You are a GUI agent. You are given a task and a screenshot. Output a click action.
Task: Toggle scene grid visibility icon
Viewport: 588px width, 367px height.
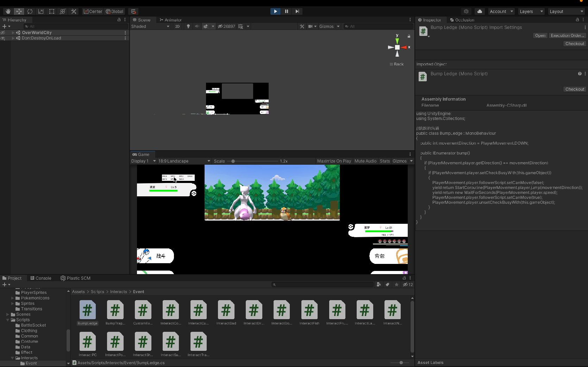tap(241, 26)
